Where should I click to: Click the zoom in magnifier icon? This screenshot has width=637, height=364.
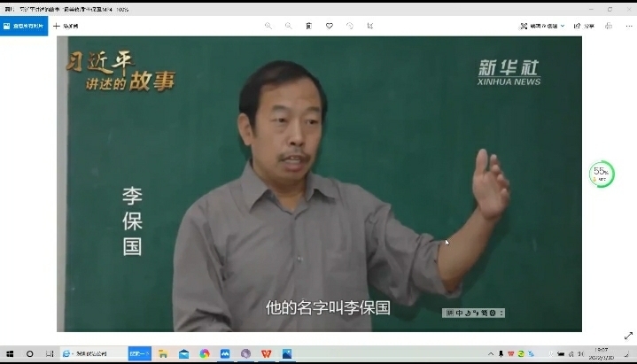(x=268, y=26)
